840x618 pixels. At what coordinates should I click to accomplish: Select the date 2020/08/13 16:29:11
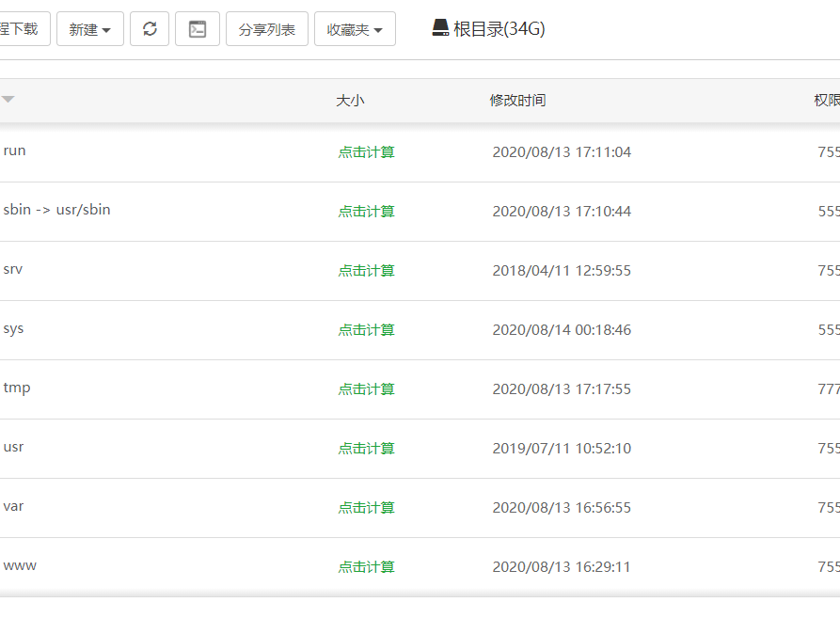pyautogui.click(x=562, y=566)
